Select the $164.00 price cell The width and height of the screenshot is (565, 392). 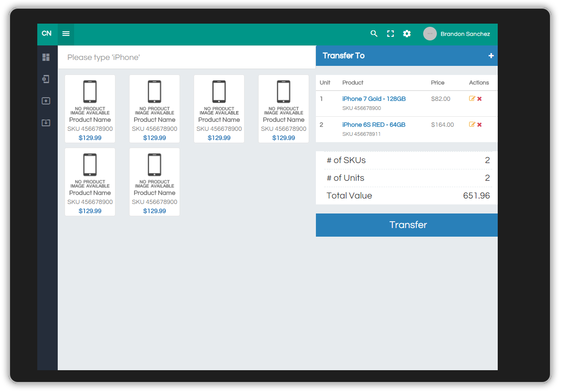[442, 124]
